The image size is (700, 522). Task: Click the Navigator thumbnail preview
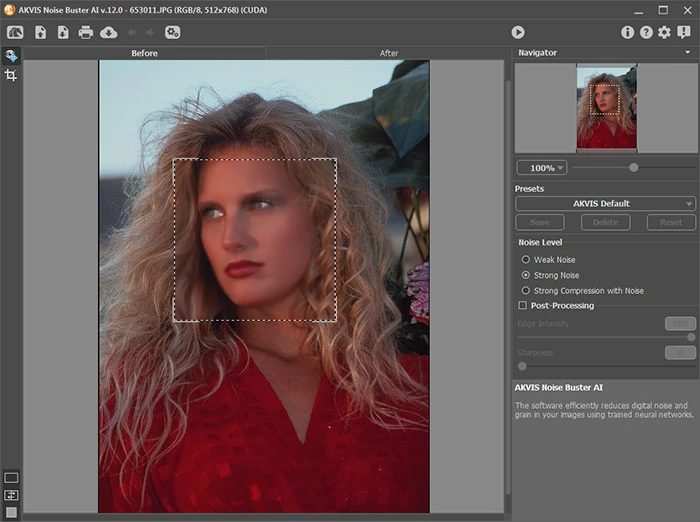coord(607,108)
